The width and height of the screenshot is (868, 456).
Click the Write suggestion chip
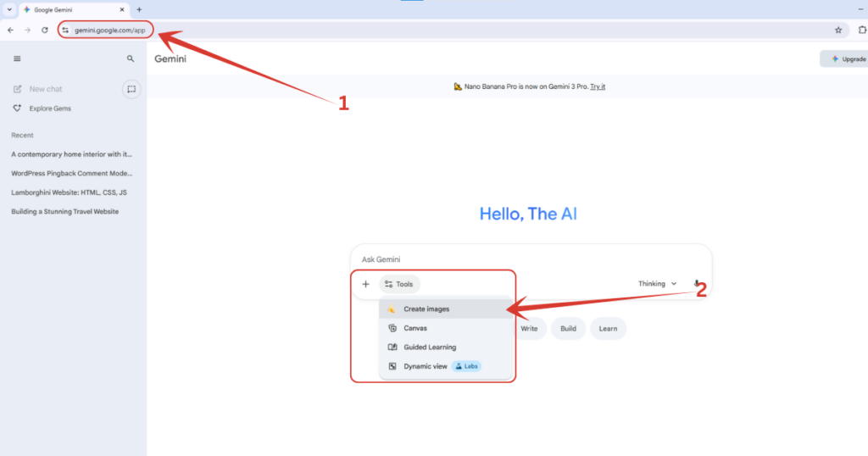click(x=529, y=329)
